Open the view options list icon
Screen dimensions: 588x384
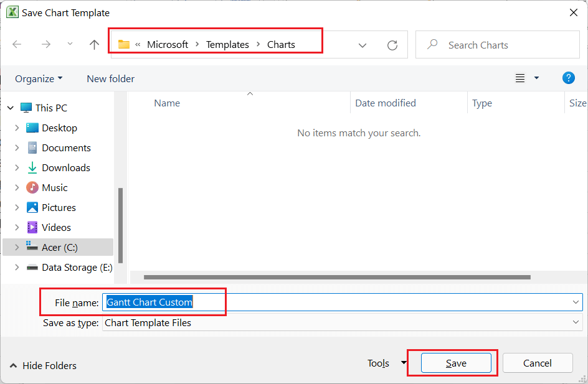point(521,78)
